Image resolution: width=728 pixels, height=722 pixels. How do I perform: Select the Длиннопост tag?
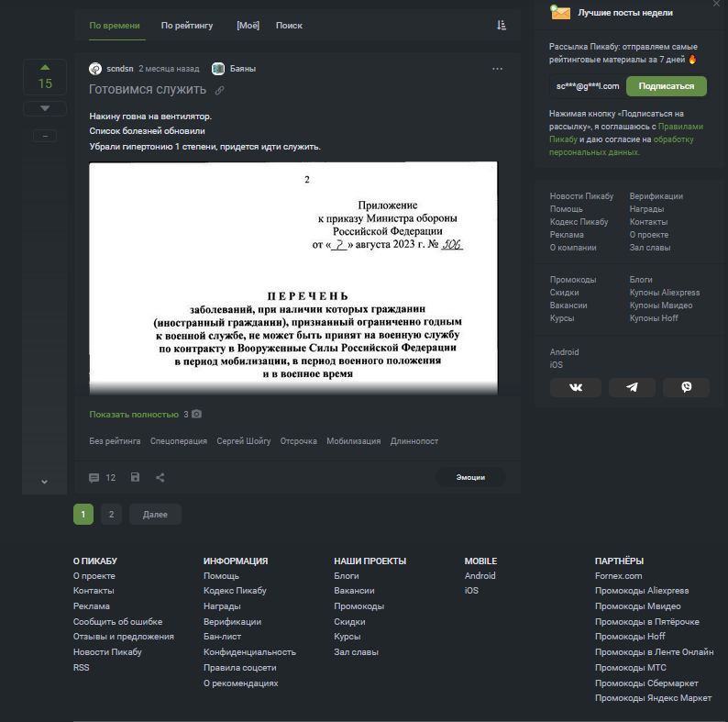(x=414, y=441)
